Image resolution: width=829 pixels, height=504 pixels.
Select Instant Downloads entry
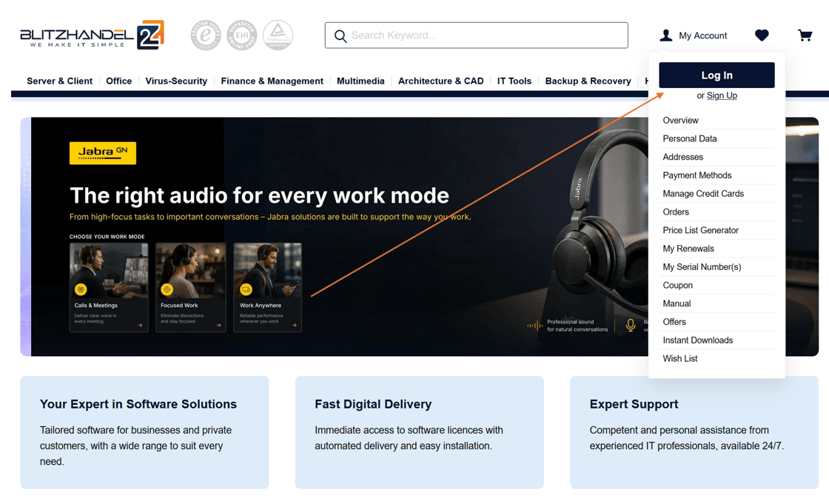tap(716, 340)
